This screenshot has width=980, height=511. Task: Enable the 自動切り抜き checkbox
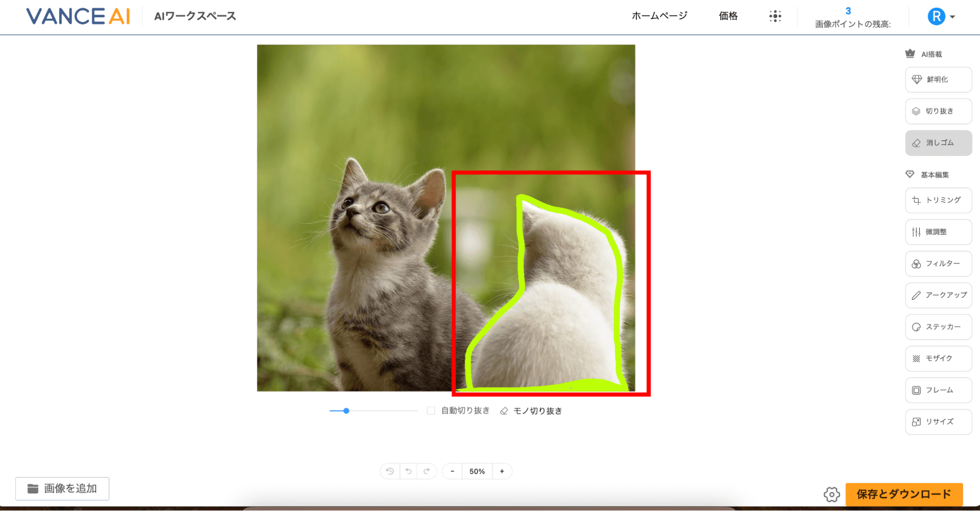431,411
